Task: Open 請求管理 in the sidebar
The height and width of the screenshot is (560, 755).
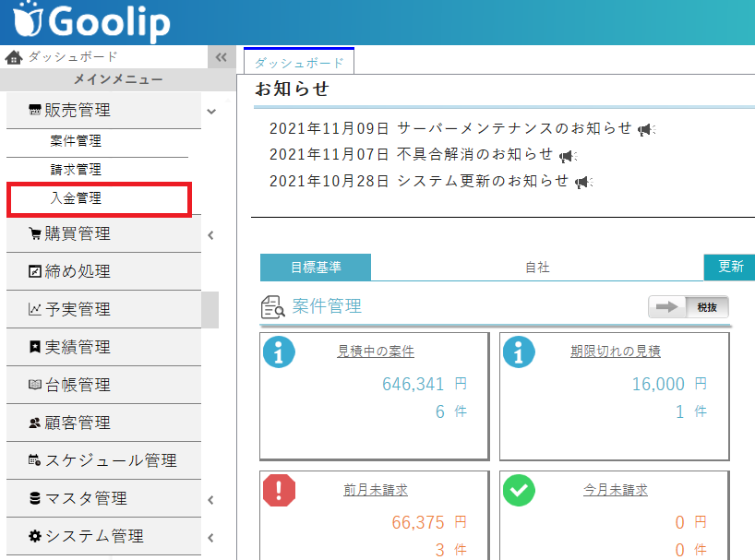Action: tap(97, 170)
